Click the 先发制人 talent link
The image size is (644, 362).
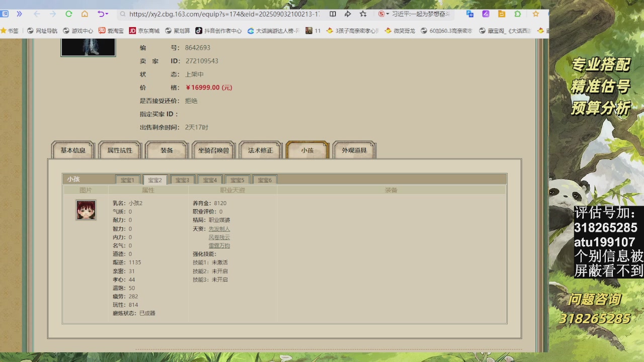click(x=219, y=229)
